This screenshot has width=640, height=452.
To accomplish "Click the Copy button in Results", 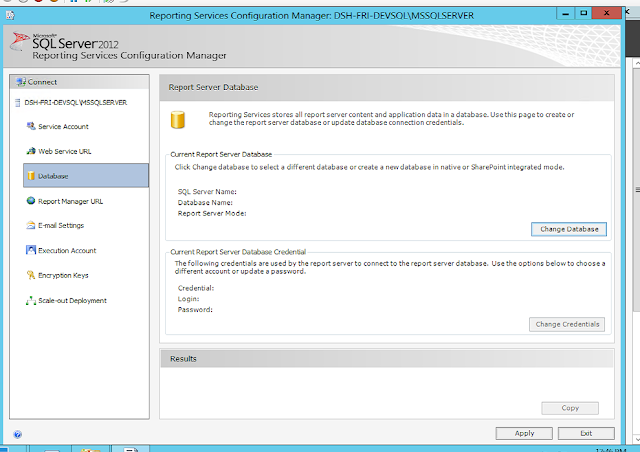I will pyautogui.click(x=570, y=408).
